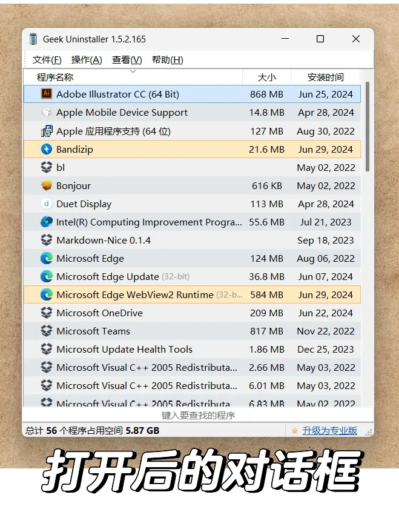Image resolution: width=399 pixels, height=532 pixels.
Task: Select Intel(R) Computing Improvement Program entry
Action: pyautogui.click(x=192, y=222)
